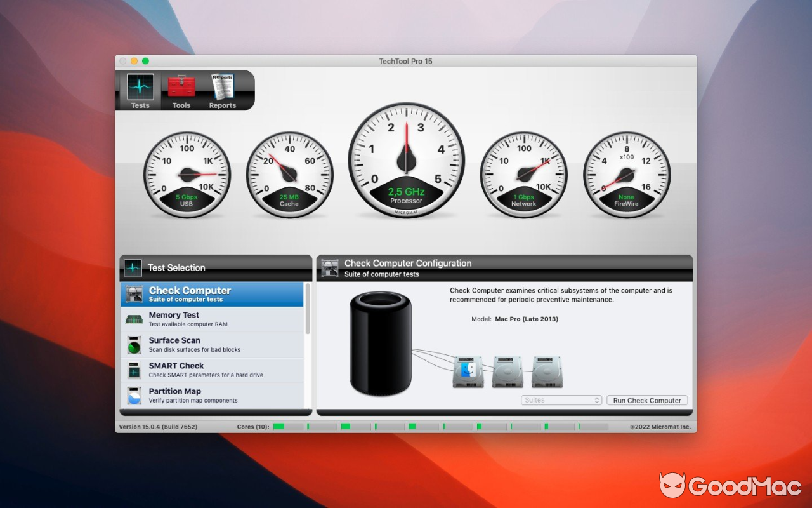Click the Check Computer Configuration header icon

pyautogui.click(x=330, y=267)
